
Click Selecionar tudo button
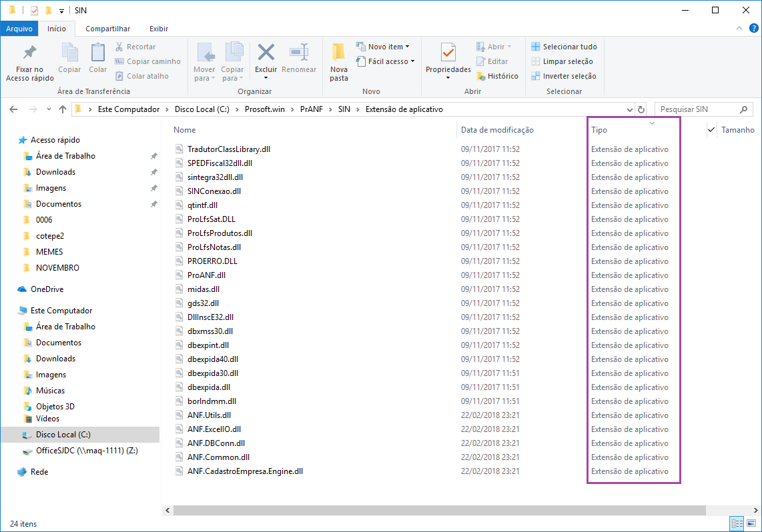pos(564,47)
